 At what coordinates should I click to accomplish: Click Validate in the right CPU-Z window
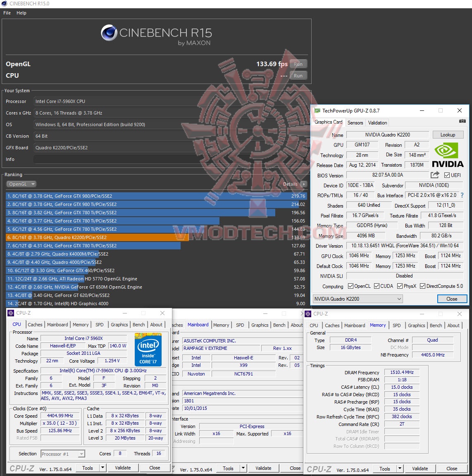coord(420,469)
